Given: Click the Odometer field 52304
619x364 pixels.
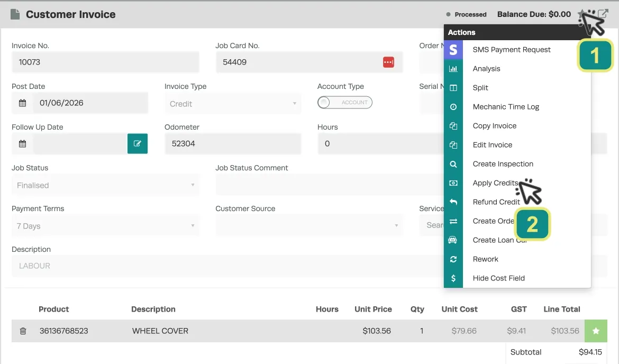Looking at the screenshot, I should tap(232, 144).
